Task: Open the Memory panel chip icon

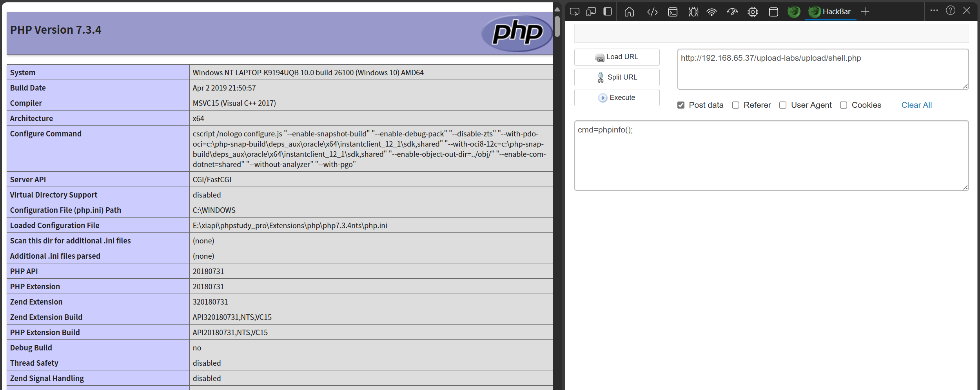Action: [x=753, y=12]
